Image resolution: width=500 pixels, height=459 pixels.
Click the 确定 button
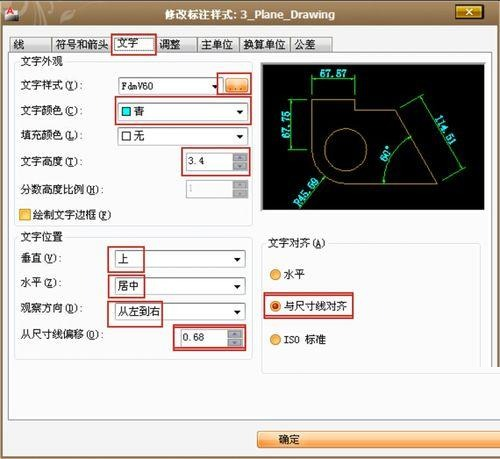coord(378,440)
